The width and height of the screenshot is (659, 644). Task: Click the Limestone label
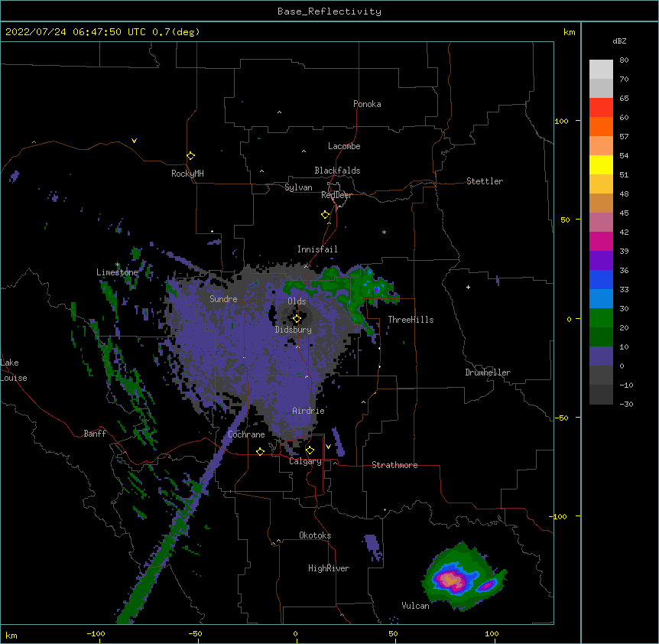(x=117, y=272)
